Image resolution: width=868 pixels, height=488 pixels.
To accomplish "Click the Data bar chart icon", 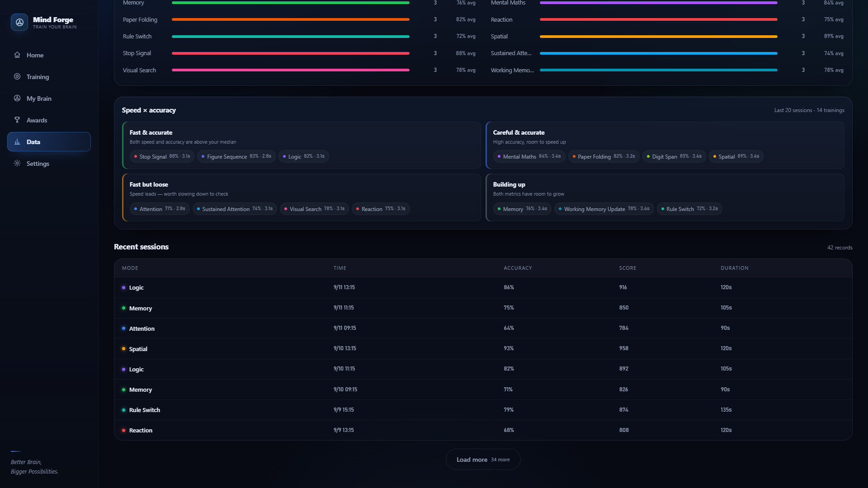I will 17,141.
